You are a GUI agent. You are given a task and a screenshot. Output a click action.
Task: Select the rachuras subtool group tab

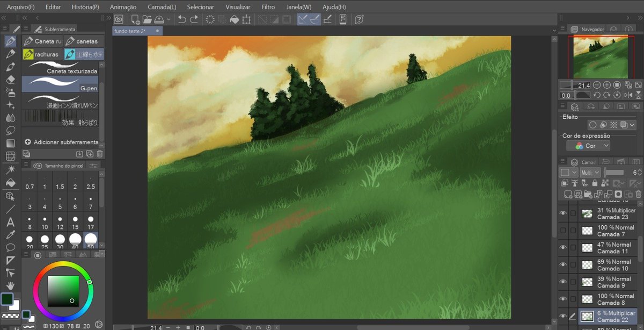42,54
